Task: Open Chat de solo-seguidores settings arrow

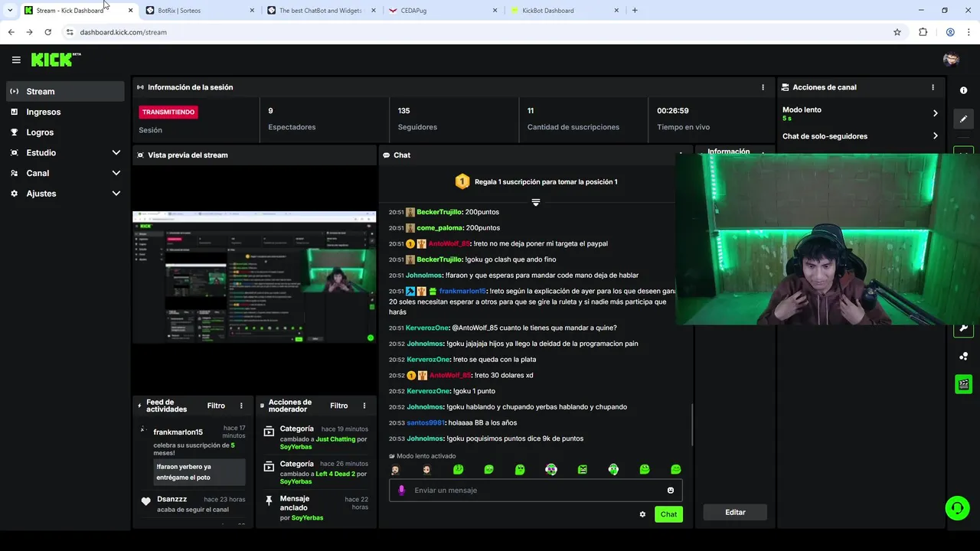Action: coord(935,136)
